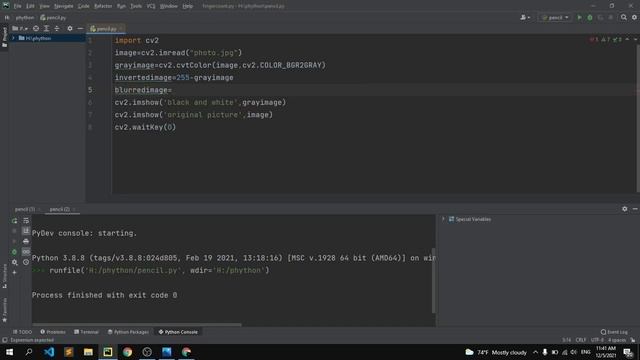Expand Special Variables in console
The height and width of the screenshot is (360, 640).
tap(443, 219)
